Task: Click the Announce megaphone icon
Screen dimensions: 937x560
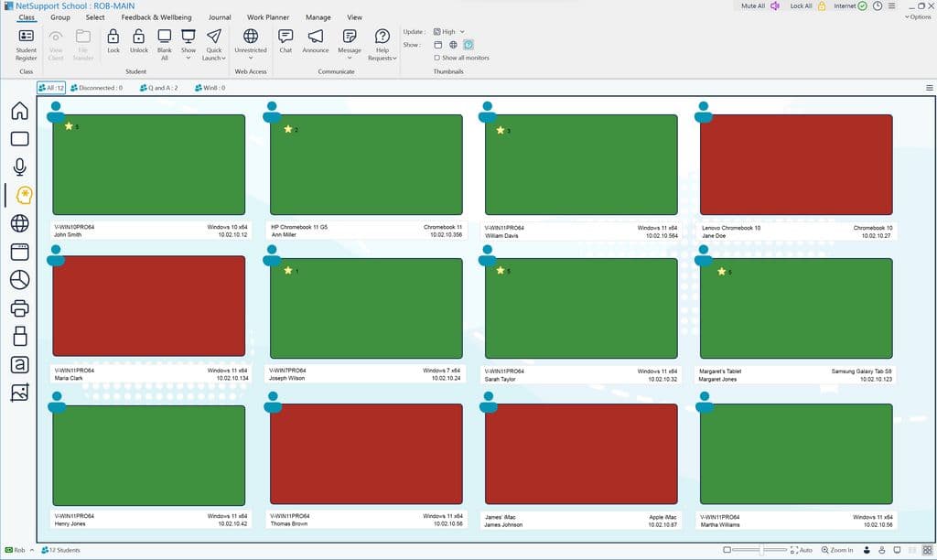Action: (316, 40)
